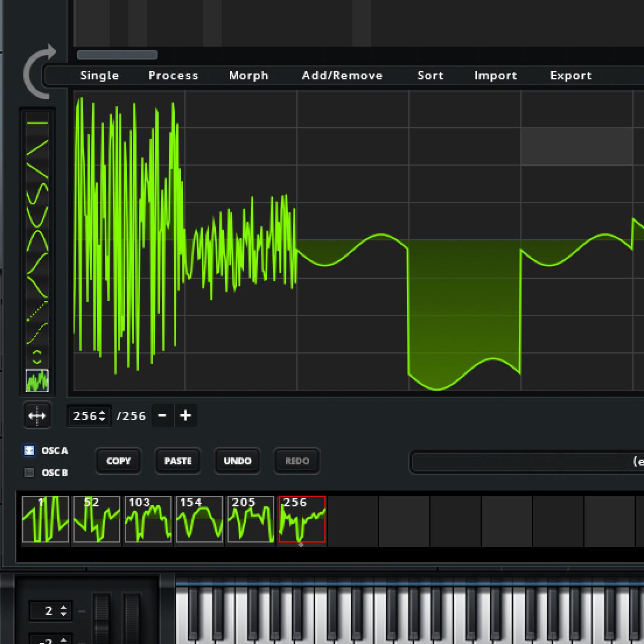
Task: Select the noise waveform draw shape
Action: (x=37, y=381)
